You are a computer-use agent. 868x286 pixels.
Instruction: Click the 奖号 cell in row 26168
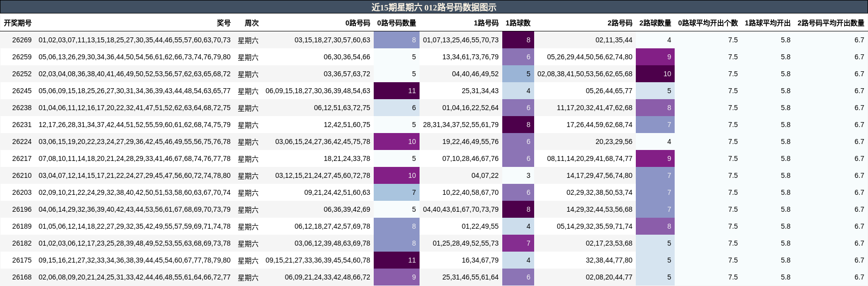(x=135, y=277)
